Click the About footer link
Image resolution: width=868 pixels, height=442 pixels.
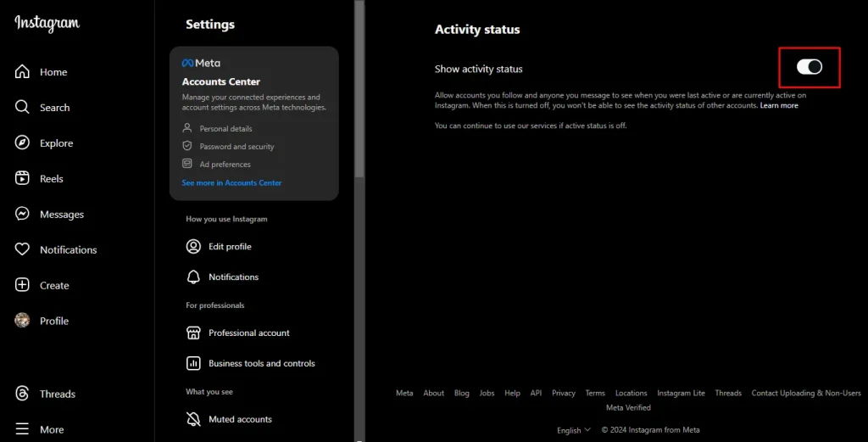pos(433,393)
